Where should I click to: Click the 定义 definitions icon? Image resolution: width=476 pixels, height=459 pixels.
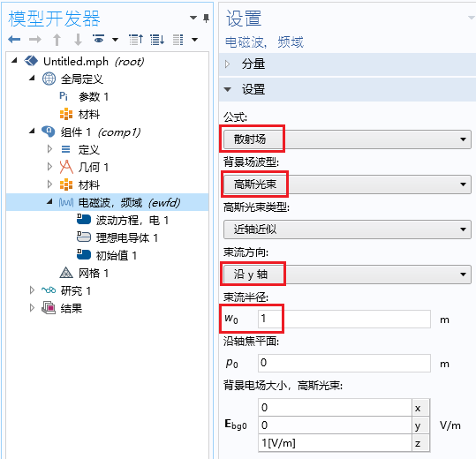coord(65,149)
